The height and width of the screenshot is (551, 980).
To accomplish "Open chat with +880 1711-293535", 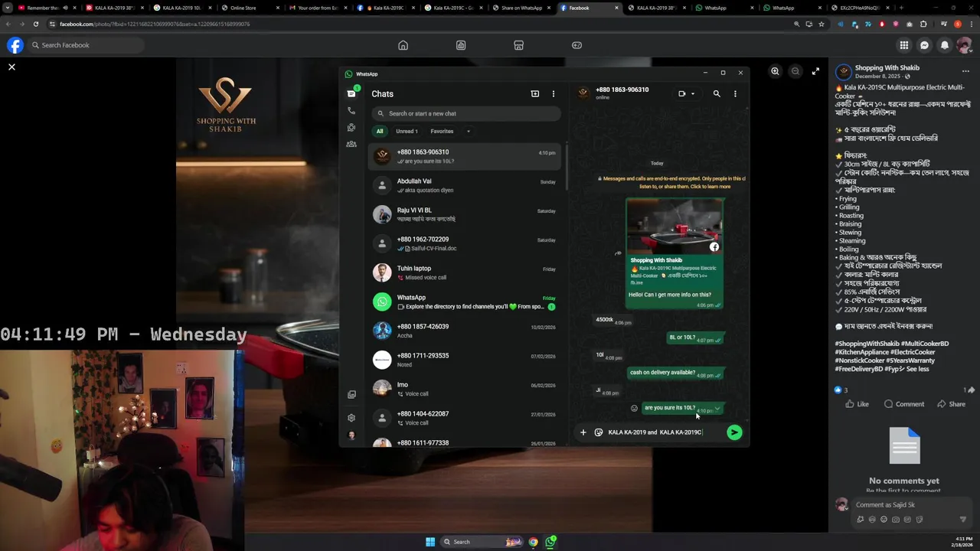I will tap(465, 360).
